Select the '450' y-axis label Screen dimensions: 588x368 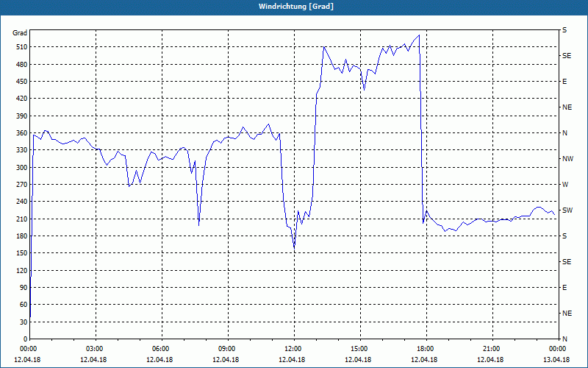click(x=22, y=82)
